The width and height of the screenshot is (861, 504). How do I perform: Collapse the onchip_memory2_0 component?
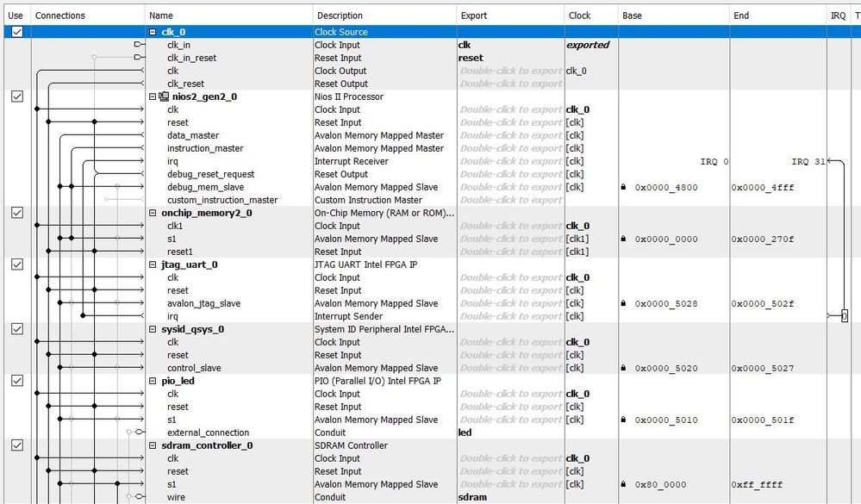(153, 213)
